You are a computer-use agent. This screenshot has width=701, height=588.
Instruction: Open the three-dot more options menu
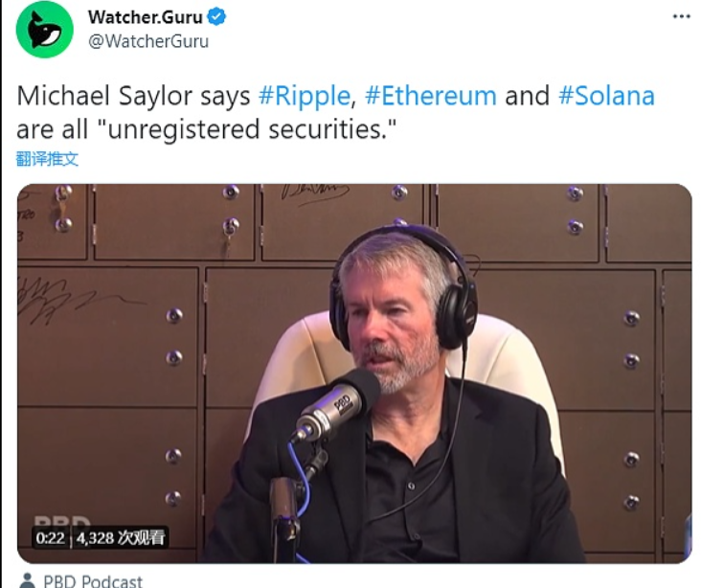point(681,16)
